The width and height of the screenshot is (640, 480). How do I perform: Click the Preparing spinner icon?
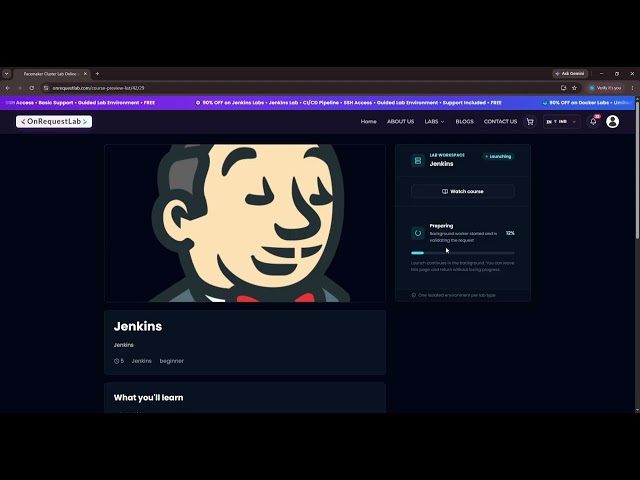point(418,233)
